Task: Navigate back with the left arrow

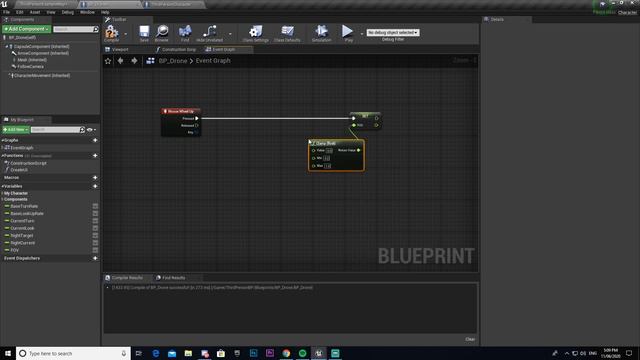Action: coord(120,61)
